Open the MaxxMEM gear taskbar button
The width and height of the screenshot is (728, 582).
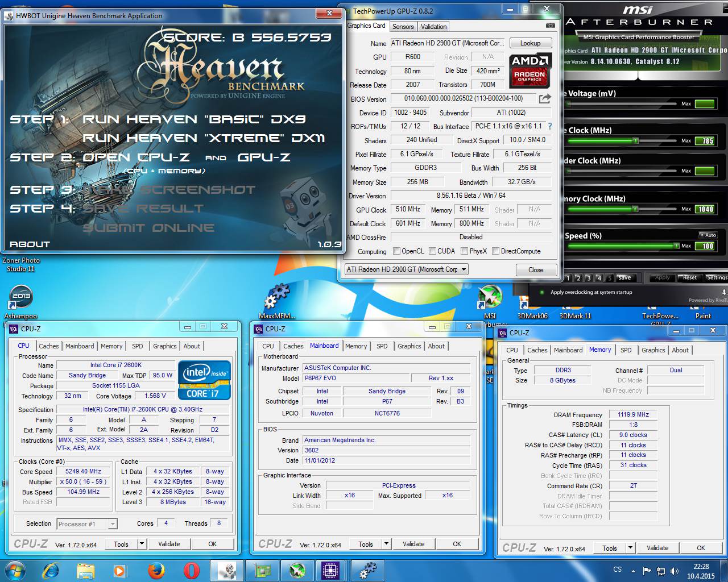coord(367,570)
